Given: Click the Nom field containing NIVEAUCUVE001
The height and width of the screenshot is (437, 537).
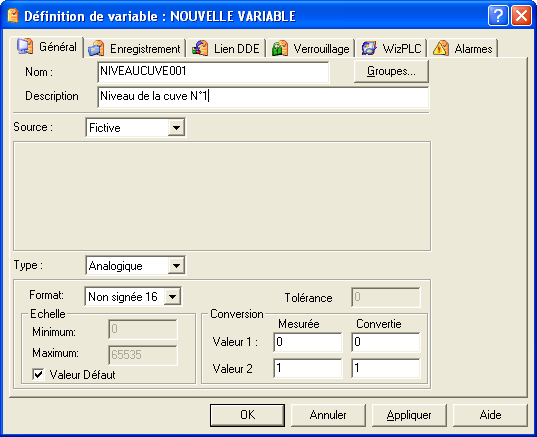Looking at the screenshot, I should [x=213, y=72].
